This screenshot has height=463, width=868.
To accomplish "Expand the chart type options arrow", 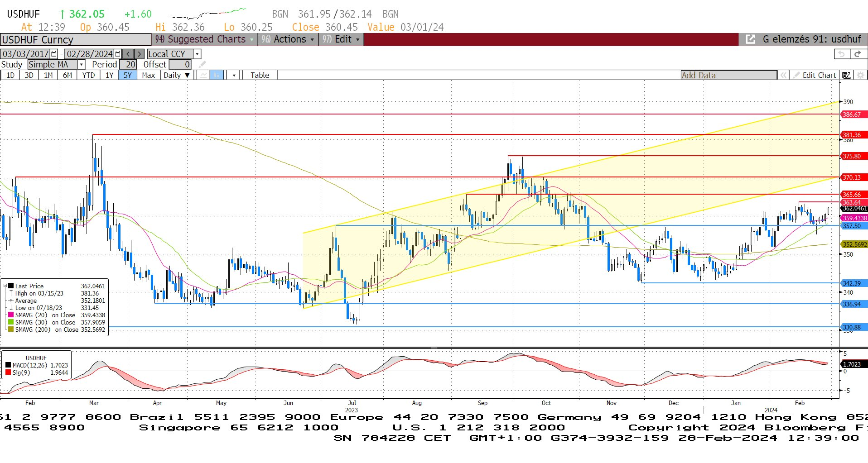I will 234,75.
